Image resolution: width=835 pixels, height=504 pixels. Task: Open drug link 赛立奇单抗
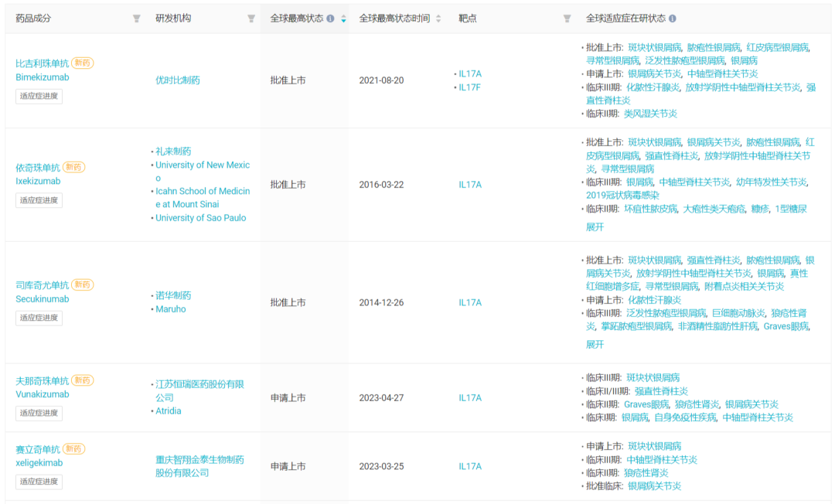click(38, 449)
